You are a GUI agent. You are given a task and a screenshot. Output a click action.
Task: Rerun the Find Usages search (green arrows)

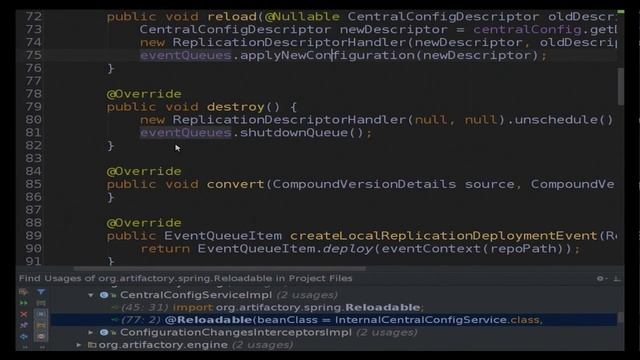click(x=24, y=303)
